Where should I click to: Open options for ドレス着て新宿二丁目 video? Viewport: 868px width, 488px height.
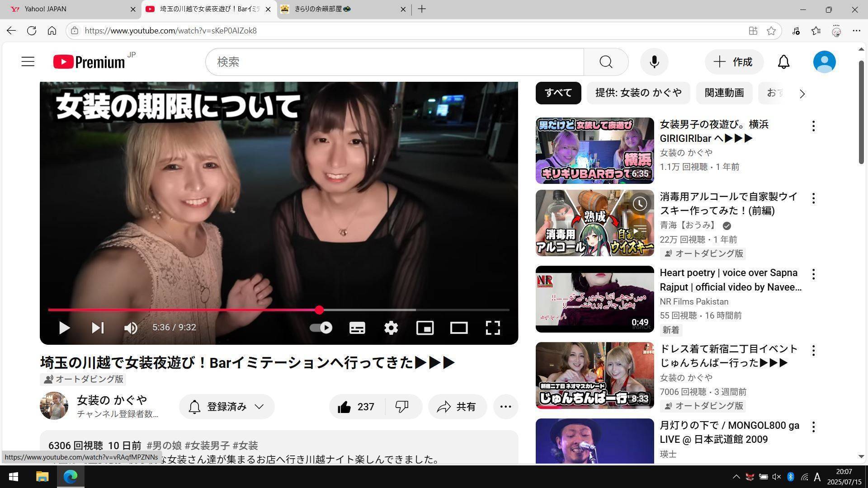point(813,351)
